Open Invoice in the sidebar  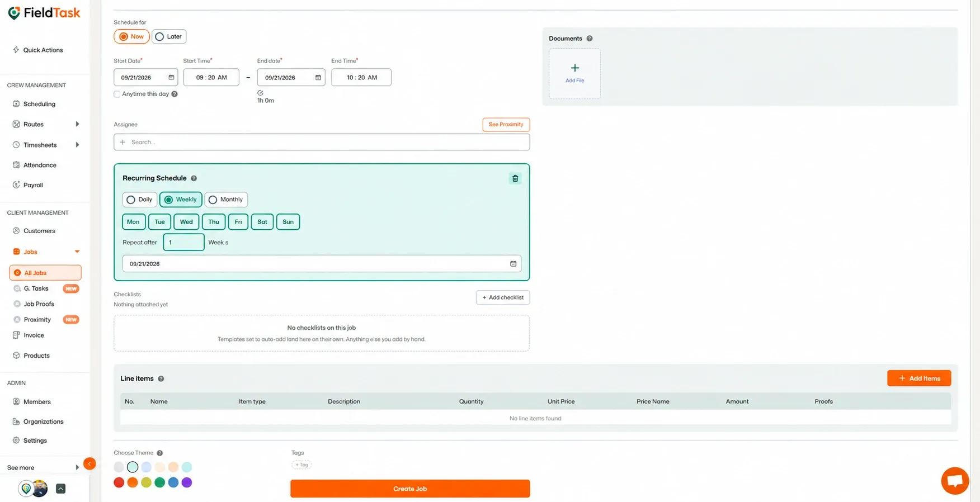(34, 335)
